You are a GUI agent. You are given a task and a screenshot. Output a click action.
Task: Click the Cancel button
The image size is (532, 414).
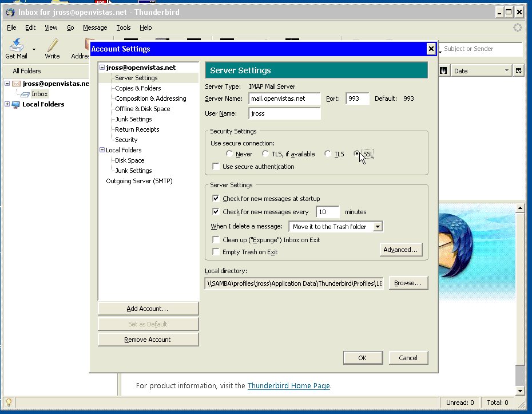click(x=408, y=358)
